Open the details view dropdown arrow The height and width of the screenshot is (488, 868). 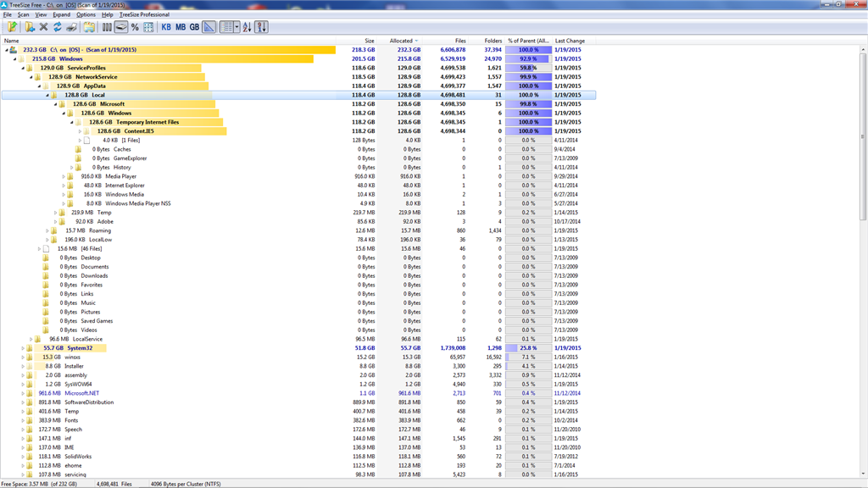pos(236,26)
